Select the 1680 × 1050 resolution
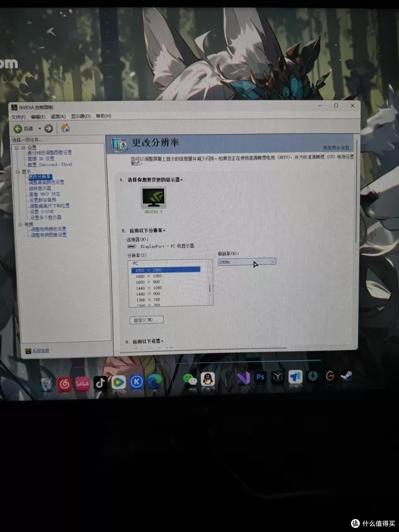Viewport: 399px width, 532px height. click(x=149, y=276)
